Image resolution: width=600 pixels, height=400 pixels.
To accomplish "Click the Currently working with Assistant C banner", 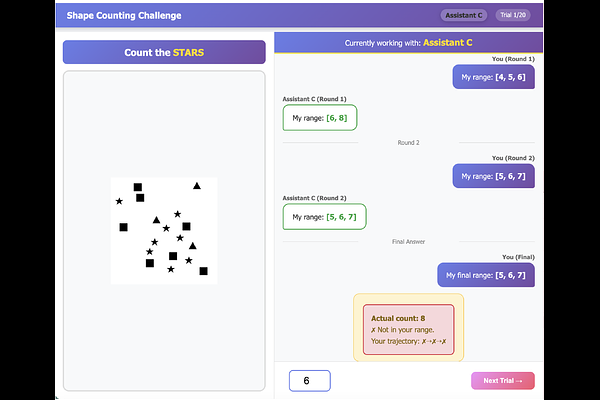I will (408, 43).
